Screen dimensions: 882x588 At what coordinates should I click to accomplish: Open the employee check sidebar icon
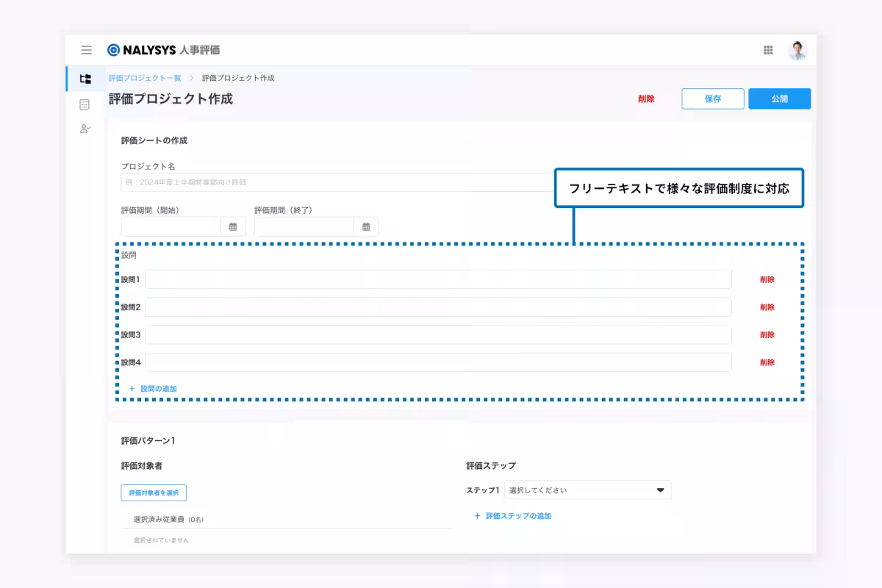tap(85, 129)
